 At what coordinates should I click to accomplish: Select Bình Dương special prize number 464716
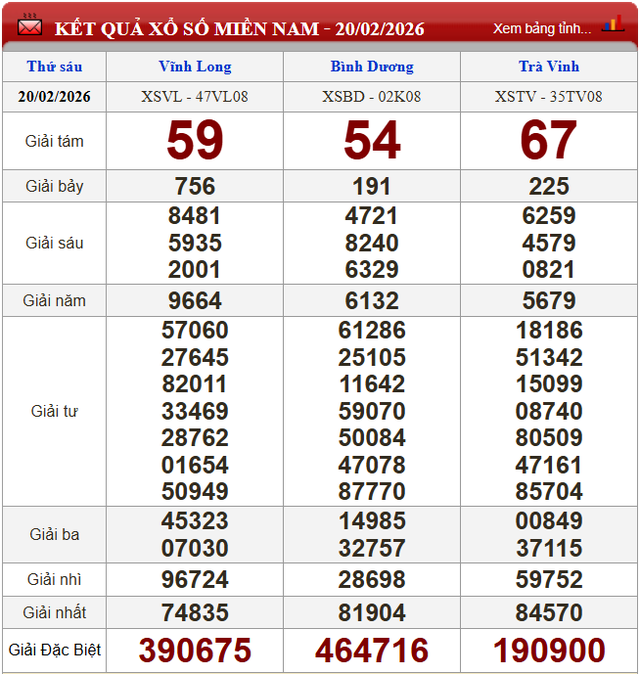(371, 651)
